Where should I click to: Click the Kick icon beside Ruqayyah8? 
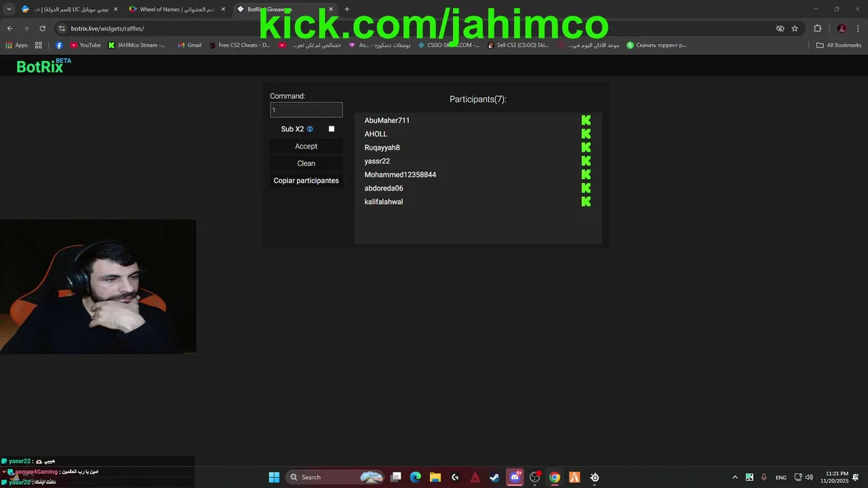coord(586,147)
